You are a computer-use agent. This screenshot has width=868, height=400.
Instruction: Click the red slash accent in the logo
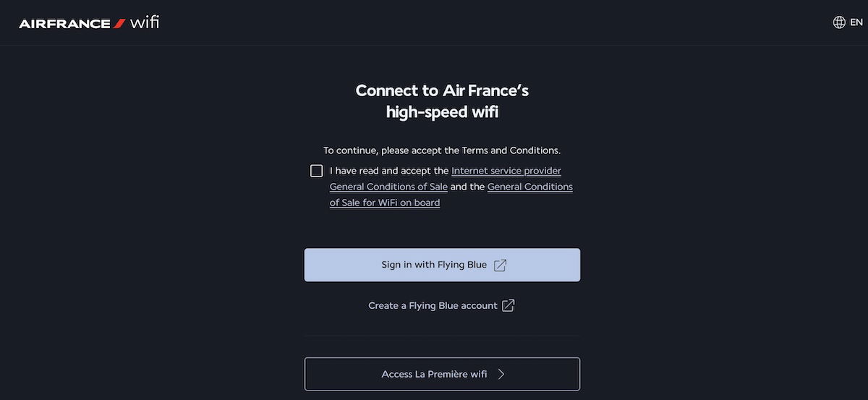[121, 23]
